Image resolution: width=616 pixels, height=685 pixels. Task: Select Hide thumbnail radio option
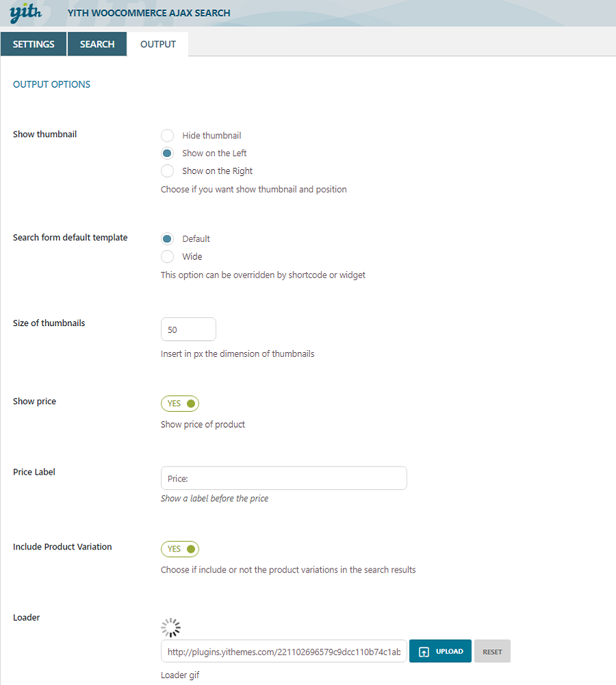click(x=168, y=136)
